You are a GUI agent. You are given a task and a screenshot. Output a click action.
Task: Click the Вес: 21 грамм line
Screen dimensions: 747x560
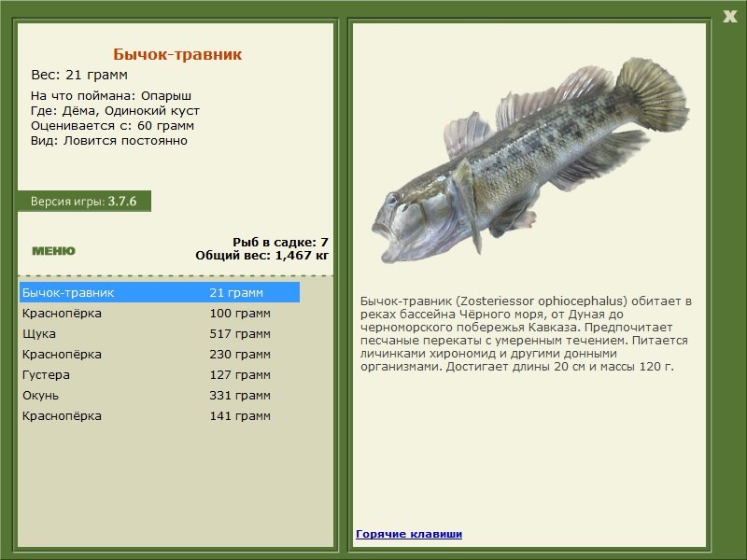[x=79, y=75]
